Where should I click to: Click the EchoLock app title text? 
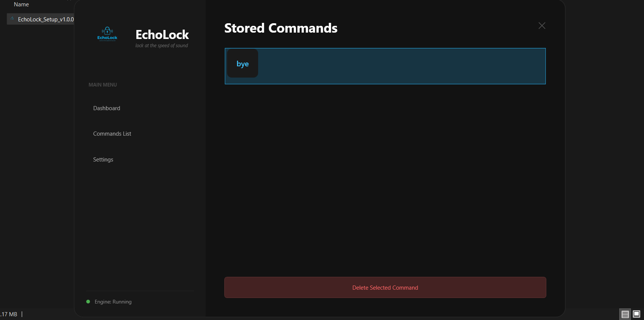click(162, 35)
